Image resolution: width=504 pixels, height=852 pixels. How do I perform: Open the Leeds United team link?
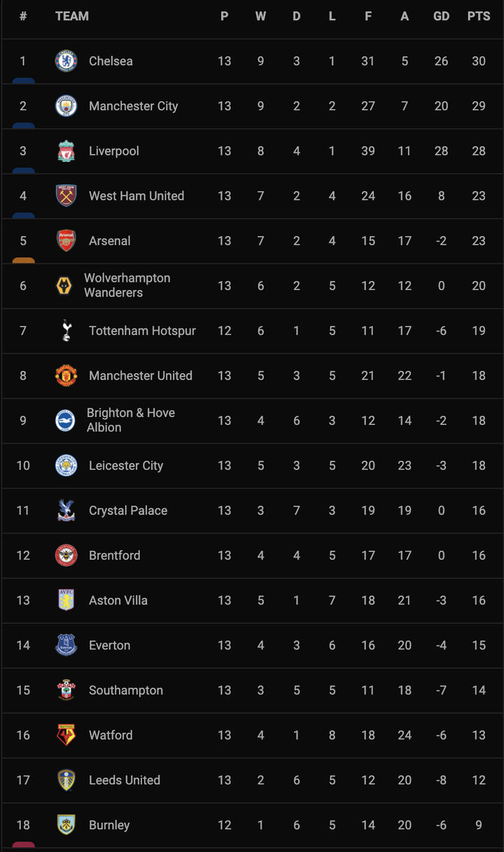pyautogui.click(x=125, y=780)
